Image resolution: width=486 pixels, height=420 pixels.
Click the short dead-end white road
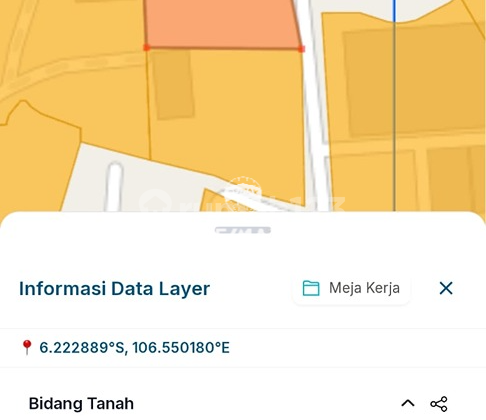pos(114,187)
